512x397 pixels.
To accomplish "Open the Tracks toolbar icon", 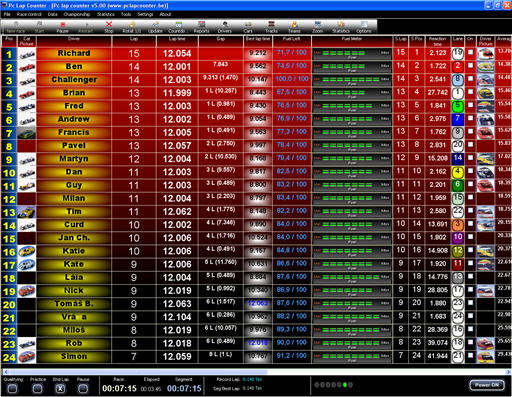I will 271,27.
